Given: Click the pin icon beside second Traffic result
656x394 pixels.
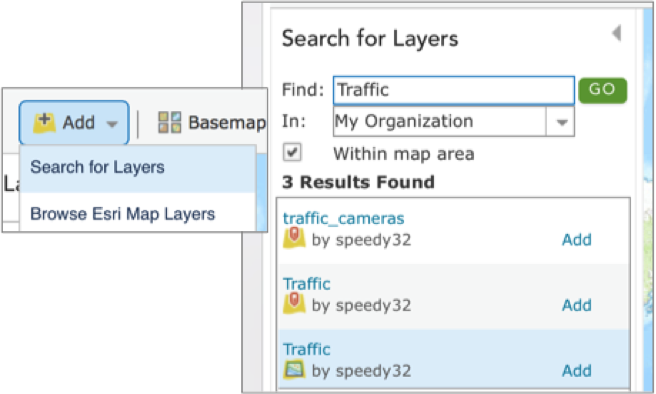Looking at the screenshot, I should pyautogui.click(x=295, y=303).
